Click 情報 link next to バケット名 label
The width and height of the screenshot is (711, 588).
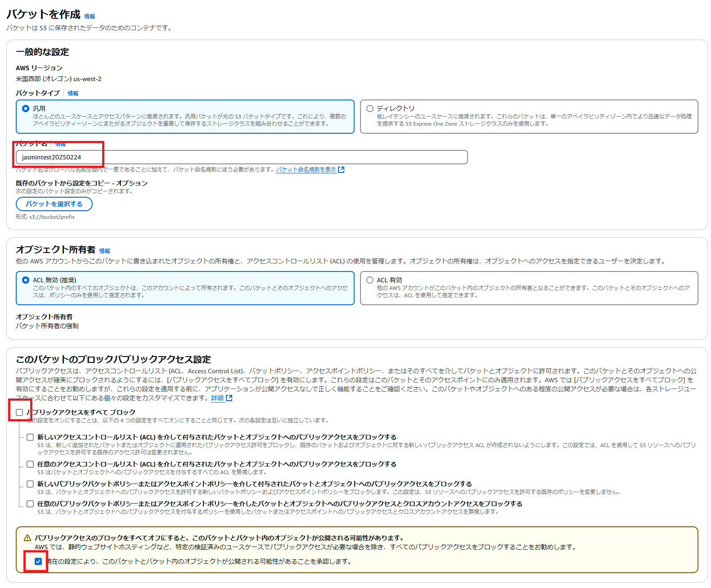click(60, 144)
